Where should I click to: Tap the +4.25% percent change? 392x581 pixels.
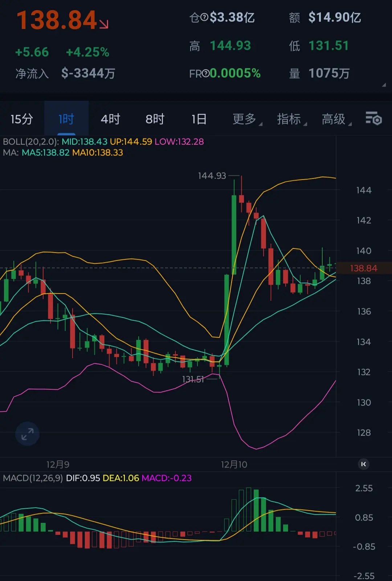point(87,52)
